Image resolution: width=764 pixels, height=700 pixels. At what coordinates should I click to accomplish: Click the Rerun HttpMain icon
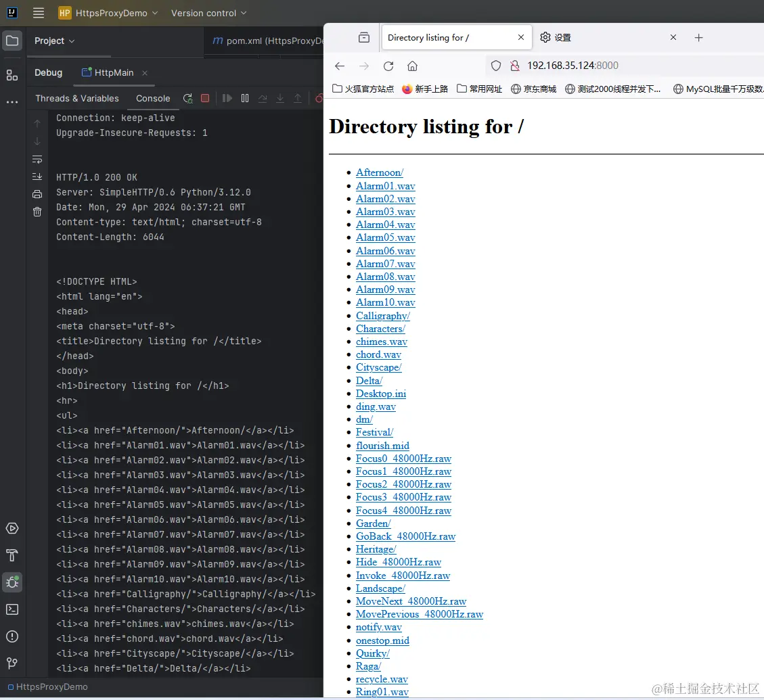[187, 98]
